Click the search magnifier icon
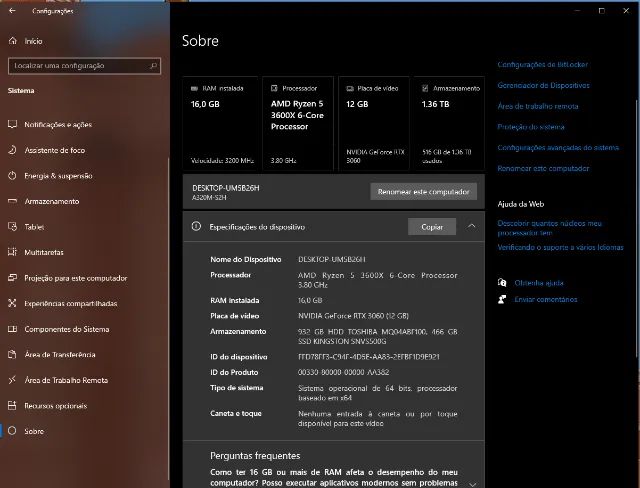 pyautogui.click(x=153, y=66)
